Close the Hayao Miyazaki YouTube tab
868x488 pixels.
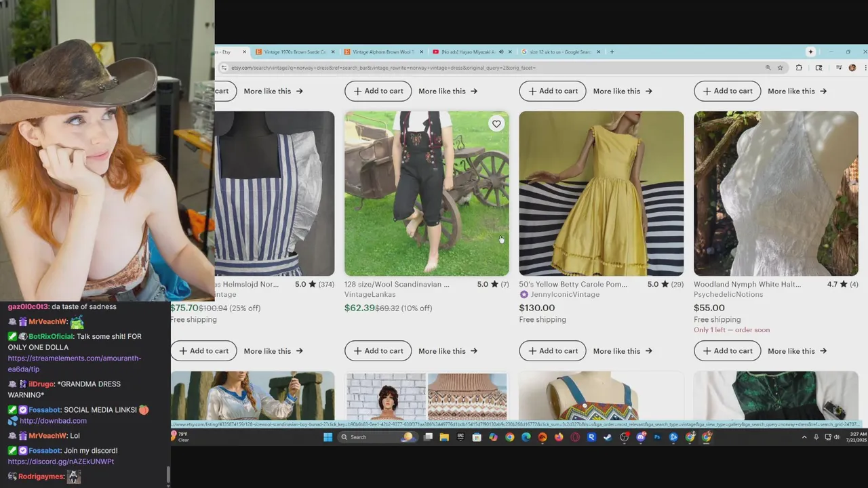[x=510, y=52]
